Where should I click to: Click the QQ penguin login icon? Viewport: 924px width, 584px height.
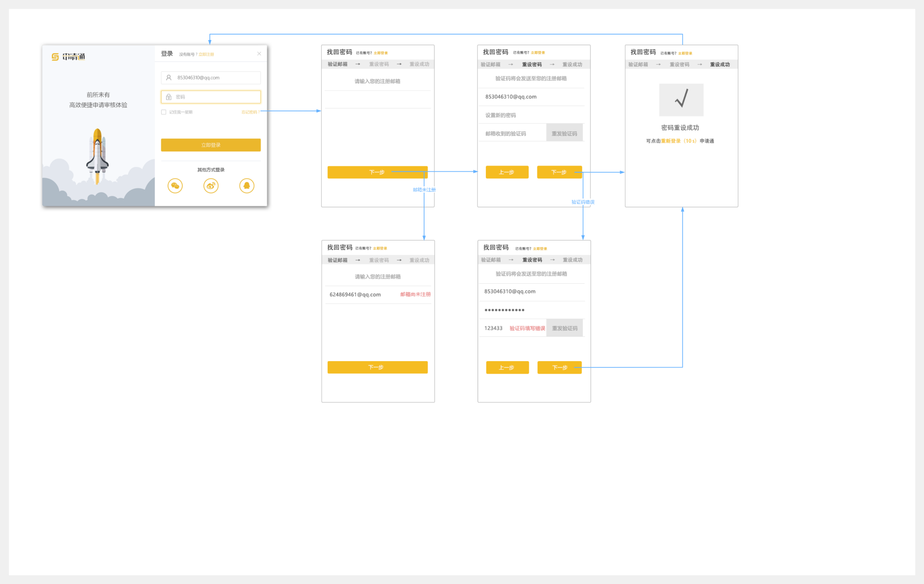pyautogui.click(x=247, y=186)
